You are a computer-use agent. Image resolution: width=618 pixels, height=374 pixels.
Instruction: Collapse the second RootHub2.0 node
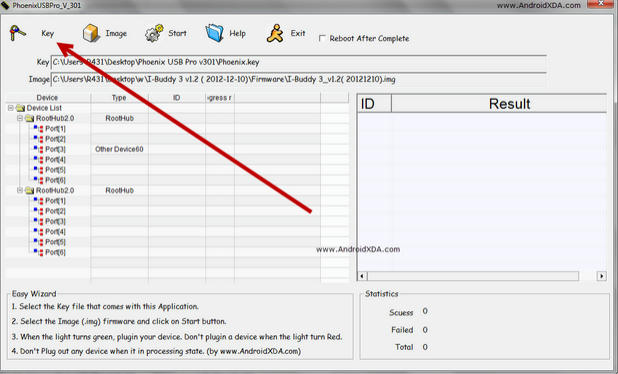20,190
